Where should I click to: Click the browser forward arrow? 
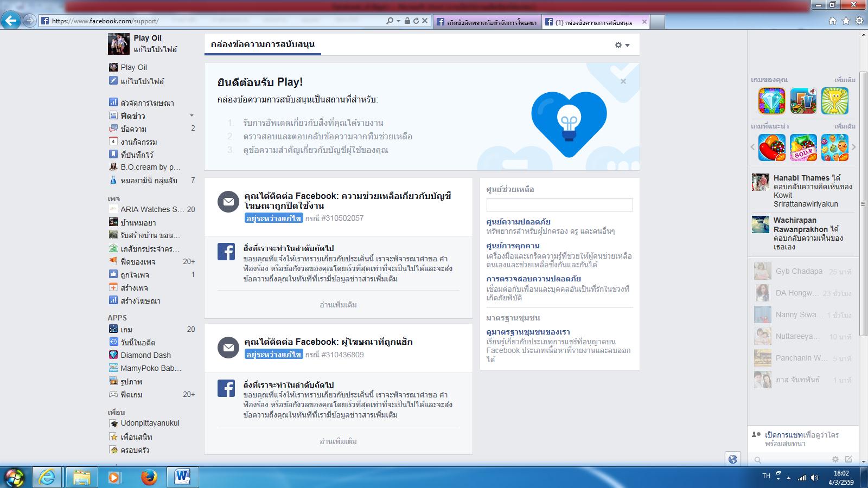[x=30, y=21]
